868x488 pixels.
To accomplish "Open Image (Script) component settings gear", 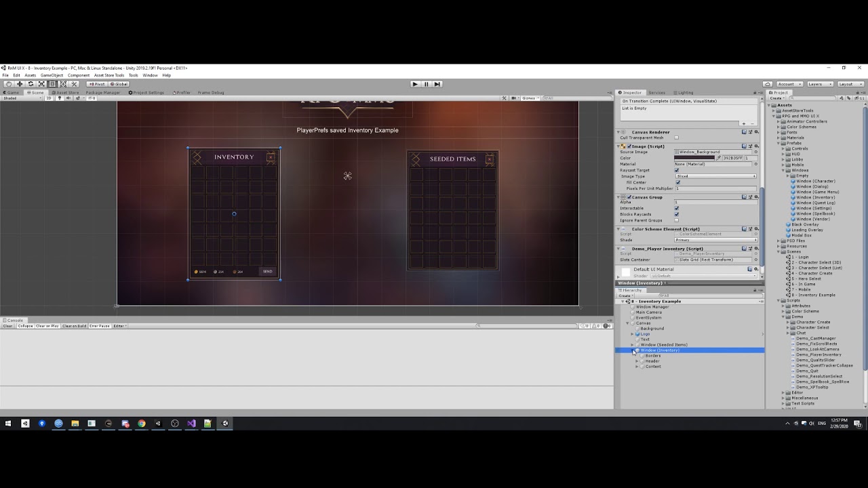I will (x=755, y=146).
